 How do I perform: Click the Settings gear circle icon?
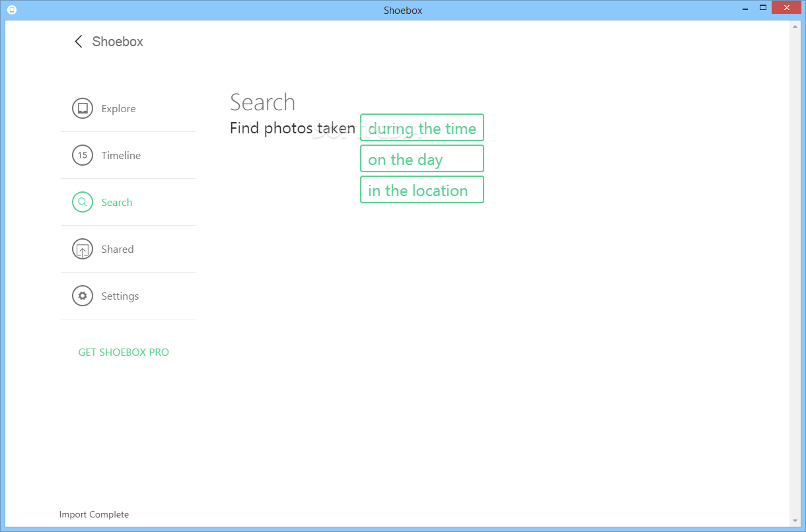[x=83, y=296]
